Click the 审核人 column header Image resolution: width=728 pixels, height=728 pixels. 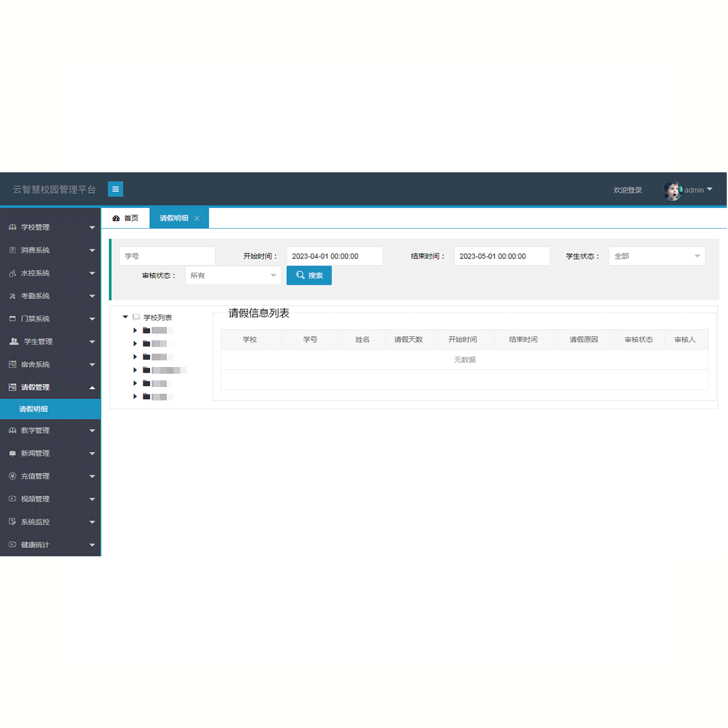(685, 340)
